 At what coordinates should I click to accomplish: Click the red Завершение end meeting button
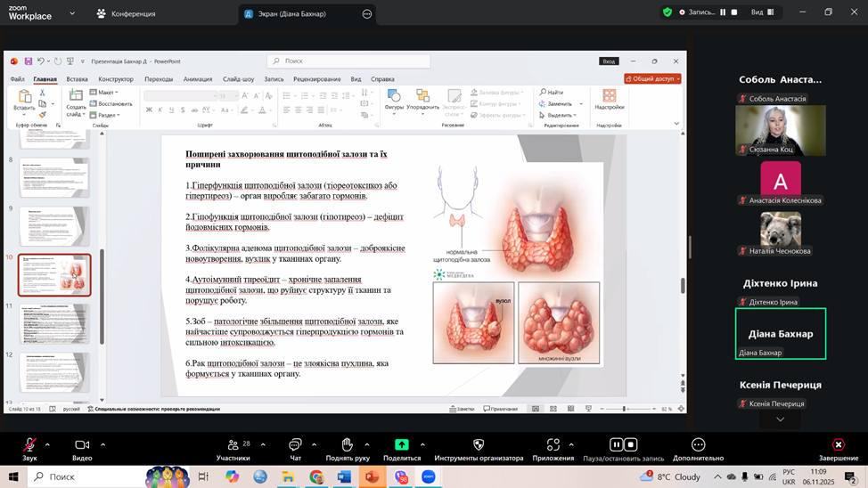[x=838, y=444]
